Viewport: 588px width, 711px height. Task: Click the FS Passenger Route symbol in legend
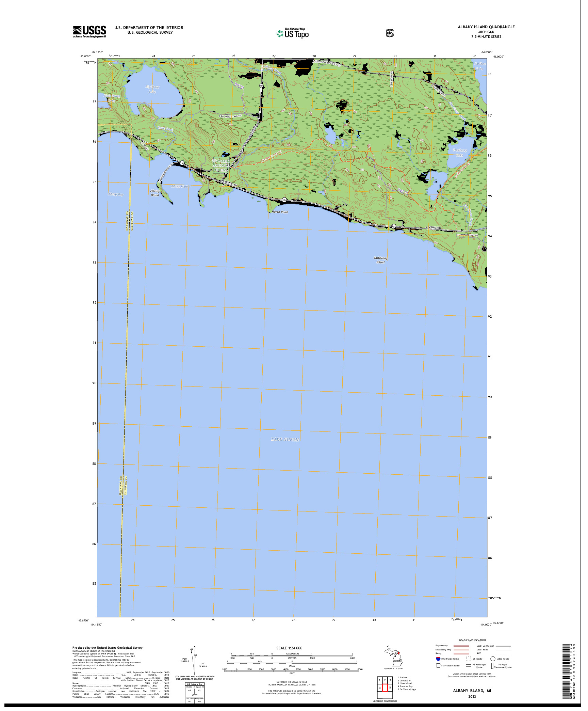pyautogui.click(x=469, y=665)
